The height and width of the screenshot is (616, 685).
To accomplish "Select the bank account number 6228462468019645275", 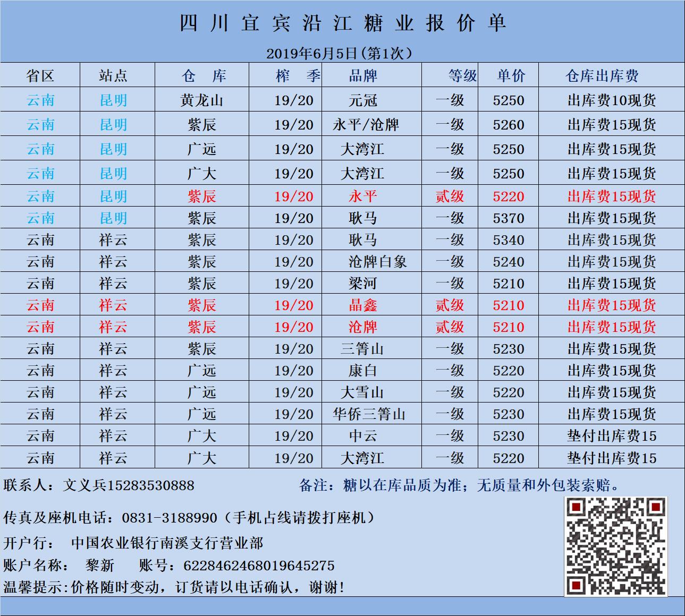I will click(259, 566).
